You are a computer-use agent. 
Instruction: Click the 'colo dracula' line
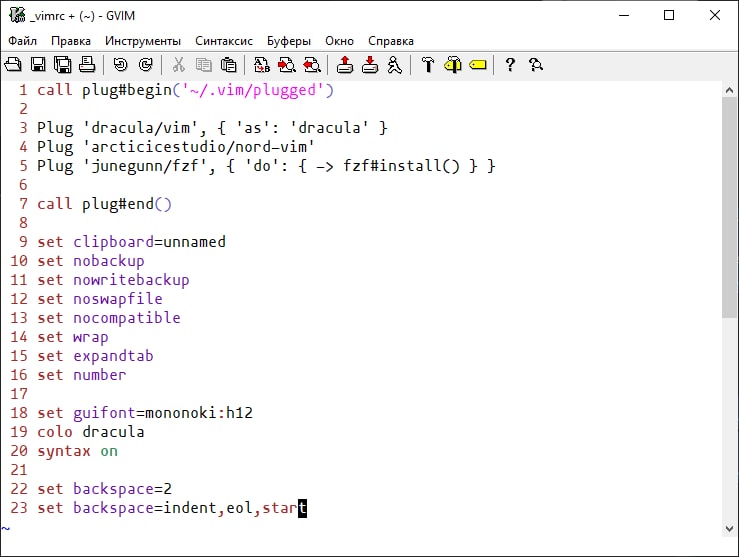click(x=90, y=432)
